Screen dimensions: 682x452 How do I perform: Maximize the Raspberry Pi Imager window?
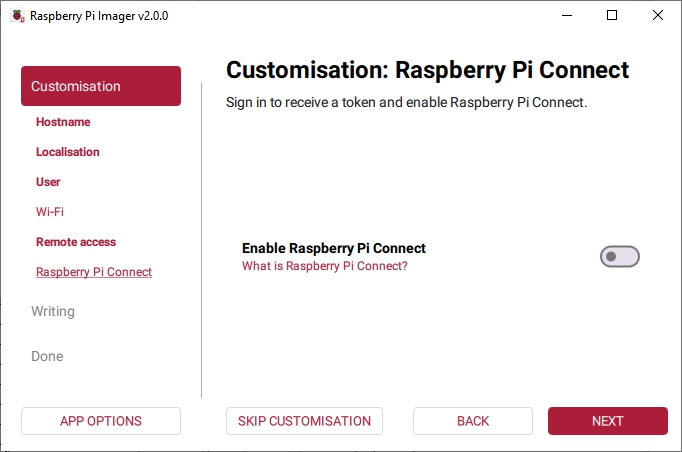tap(612, 16)
